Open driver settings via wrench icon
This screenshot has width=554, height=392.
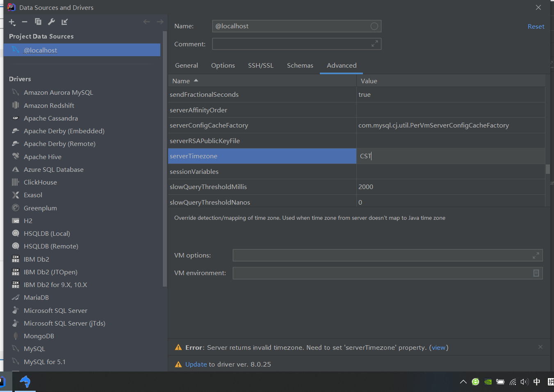coord(51,22)
